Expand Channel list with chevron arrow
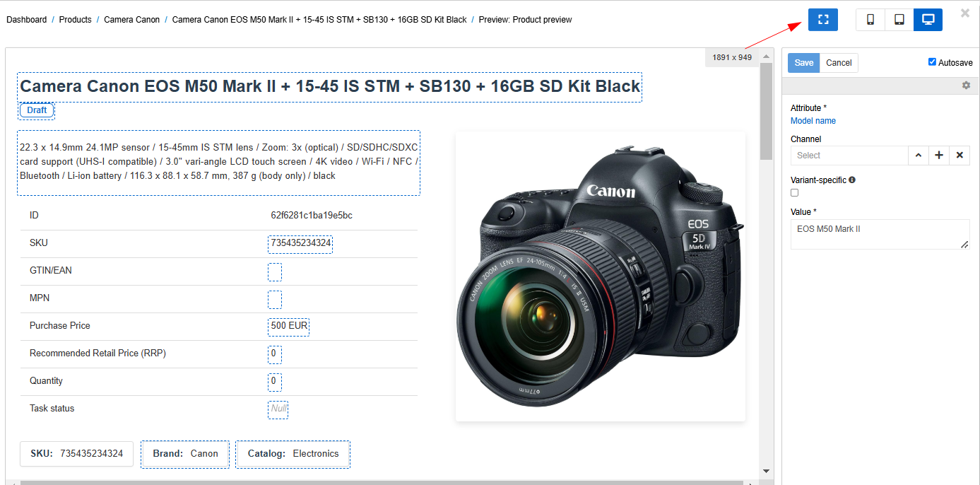This screenshot has height=485, width=980. click(x=918, y=156)
